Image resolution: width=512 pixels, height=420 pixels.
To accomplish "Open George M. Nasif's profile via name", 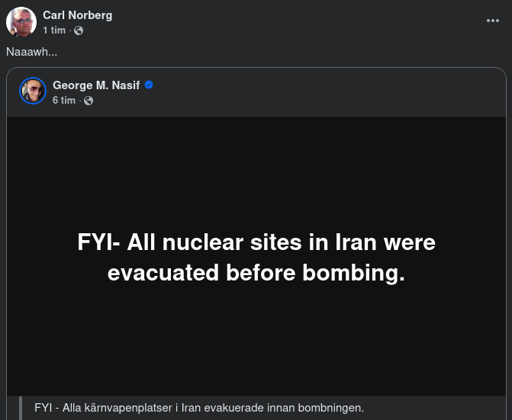I will [96, 85].
